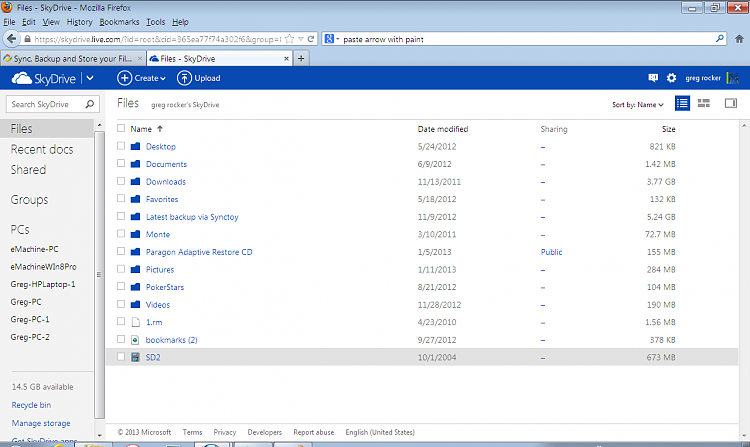Select Recent docs in the sidebar
The width and height of the screenshot is (750, 447).
pos(42,149)
